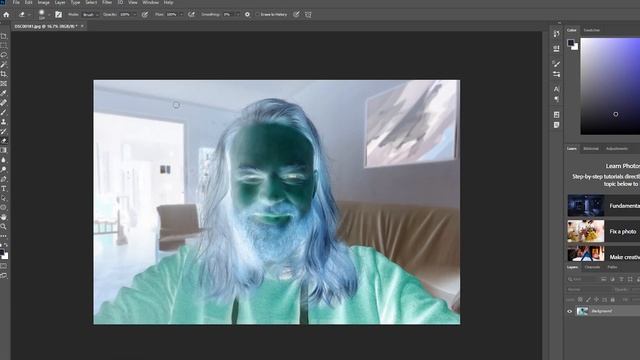Select the Brush tool in toolbar

(x=4, y=112)
